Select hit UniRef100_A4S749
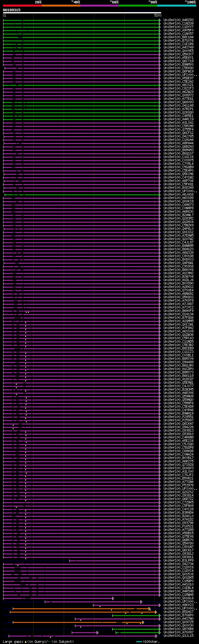 click(x=178, y=47)
